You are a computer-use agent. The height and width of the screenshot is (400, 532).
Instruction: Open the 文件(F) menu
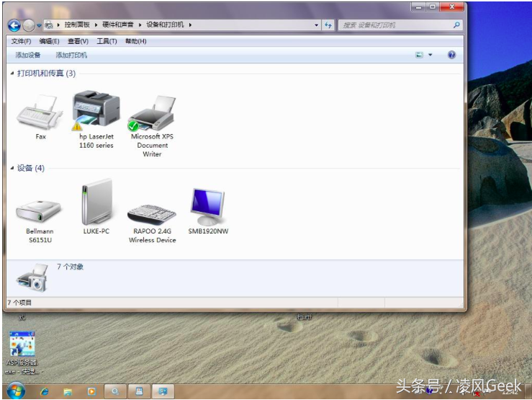tap(21, 41)
